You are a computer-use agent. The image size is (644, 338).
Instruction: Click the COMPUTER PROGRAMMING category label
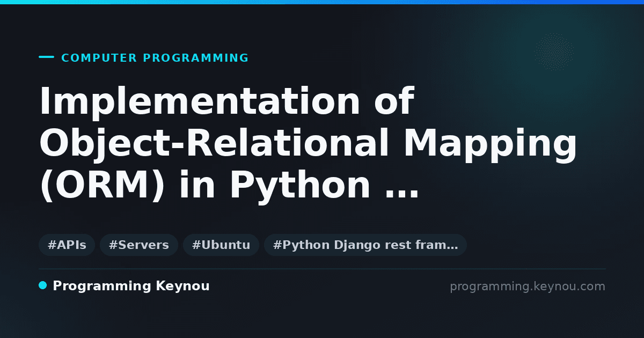[x=155, y=58]
